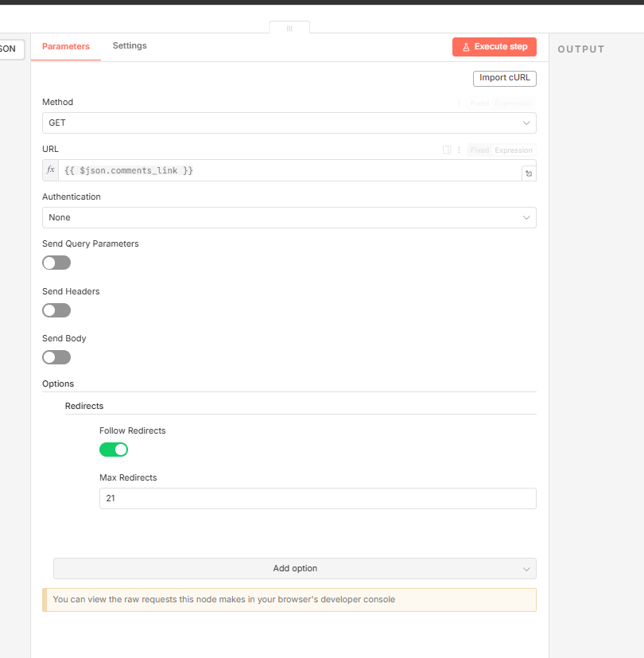
Task: Select the Parameters tab
Action: pos(66,47)
